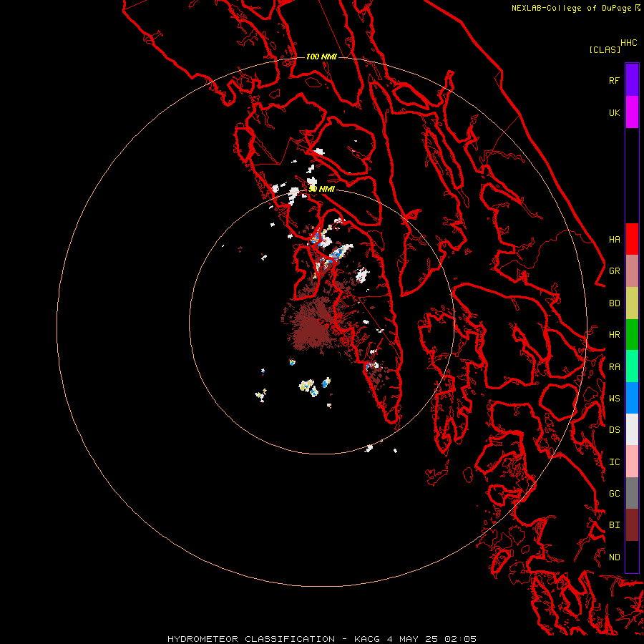Viewport: 644px width, 644px height.
Task: Click the HA red legend swatch
Action: [x=632, y=239]
